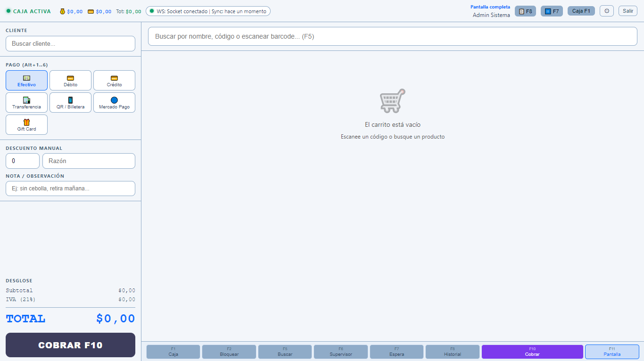This screenshot has width=644, height=361.
Task: Select Crédito card payment icon
Action: pos(114,80)
